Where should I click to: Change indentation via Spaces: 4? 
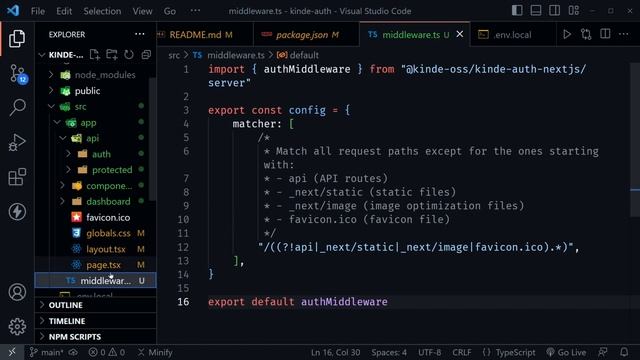[x=389, y=352]
